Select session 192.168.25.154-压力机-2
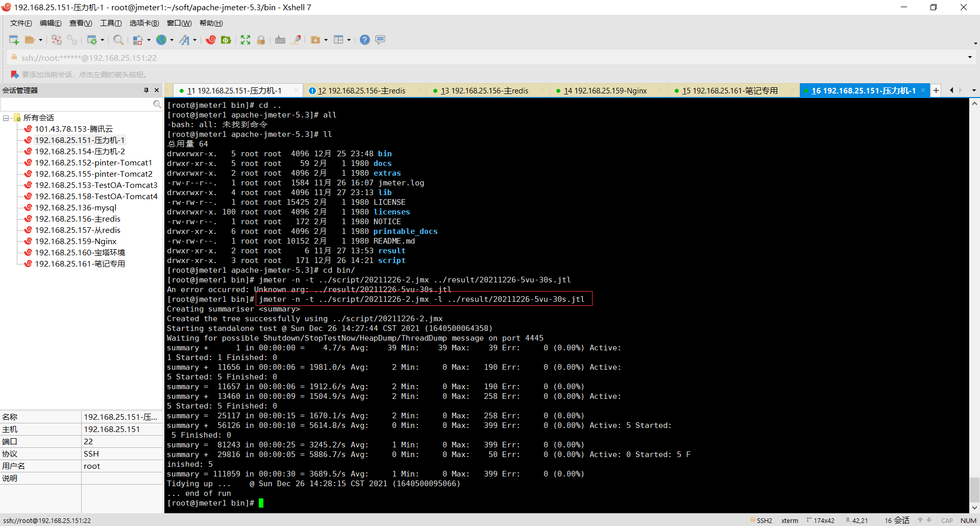The height and width of the screenshot is (526, 980). pos(80,152)
